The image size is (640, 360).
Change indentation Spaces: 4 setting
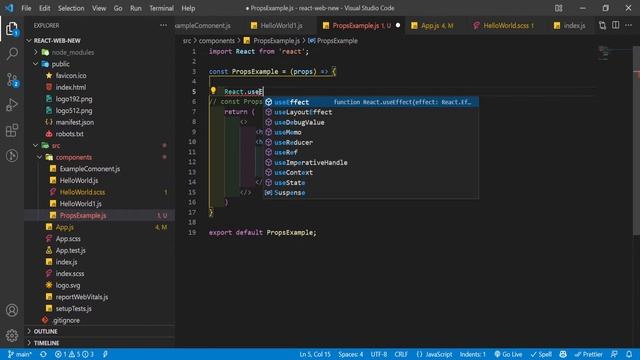(x=351, y=354)
